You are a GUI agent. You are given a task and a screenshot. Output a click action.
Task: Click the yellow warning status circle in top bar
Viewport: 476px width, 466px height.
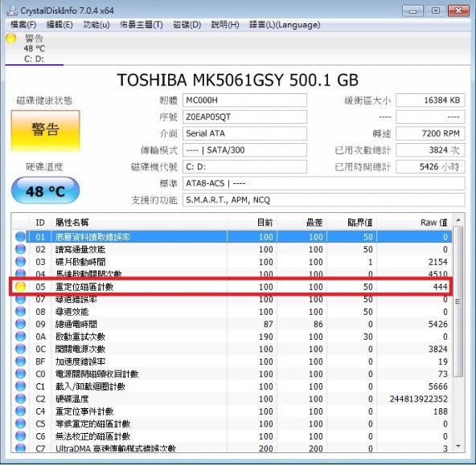pyautogui.click(x=10, y=39)
